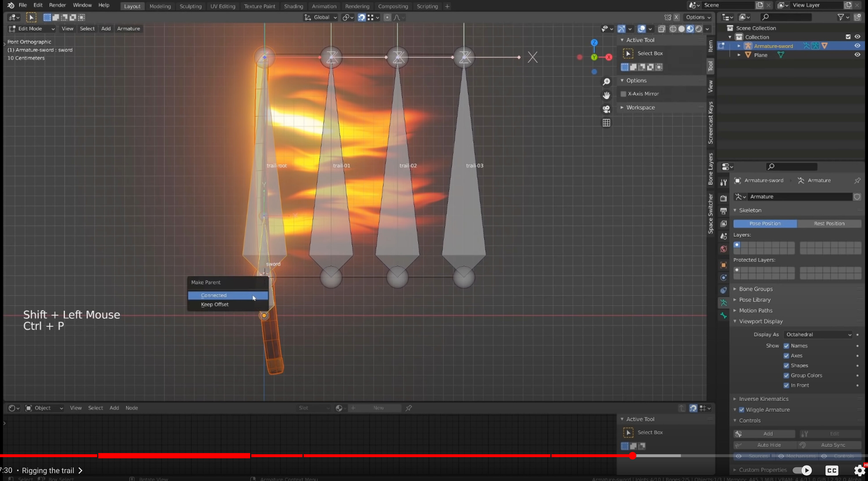Click the video progress bar scrubber
This screenshot has height=481, width=868.
[x=632, y=456]
